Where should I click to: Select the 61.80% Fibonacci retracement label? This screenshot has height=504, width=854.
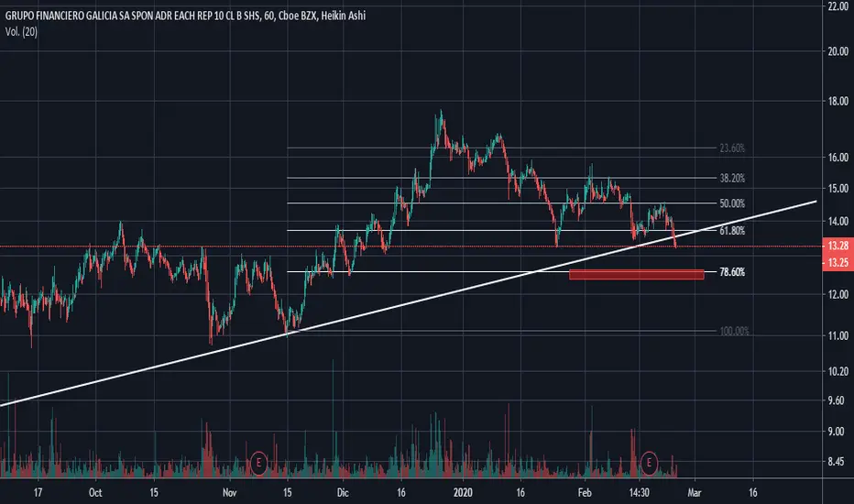click(x=732, y=231)
